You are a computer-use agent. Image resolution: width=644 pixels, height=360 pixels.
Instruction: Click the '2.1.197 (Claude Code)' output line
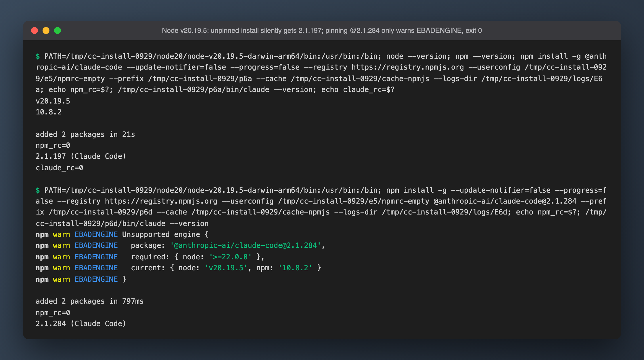tap(81, 156)
